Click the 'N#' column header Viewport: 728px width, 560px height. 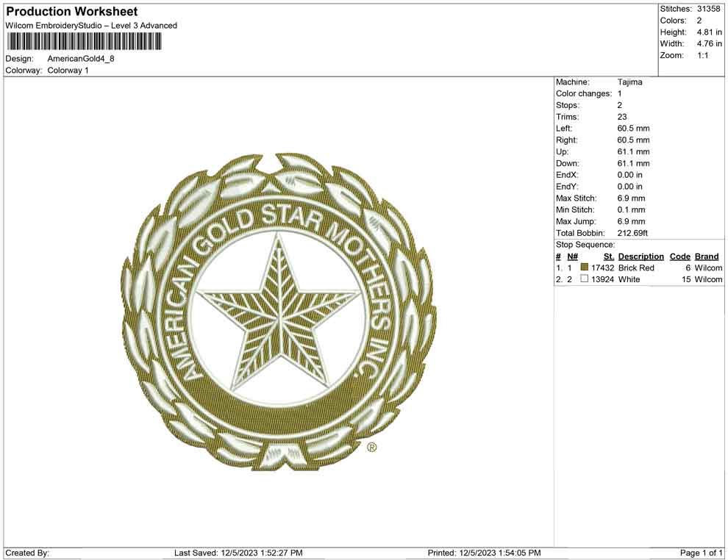tap(572, 256)
